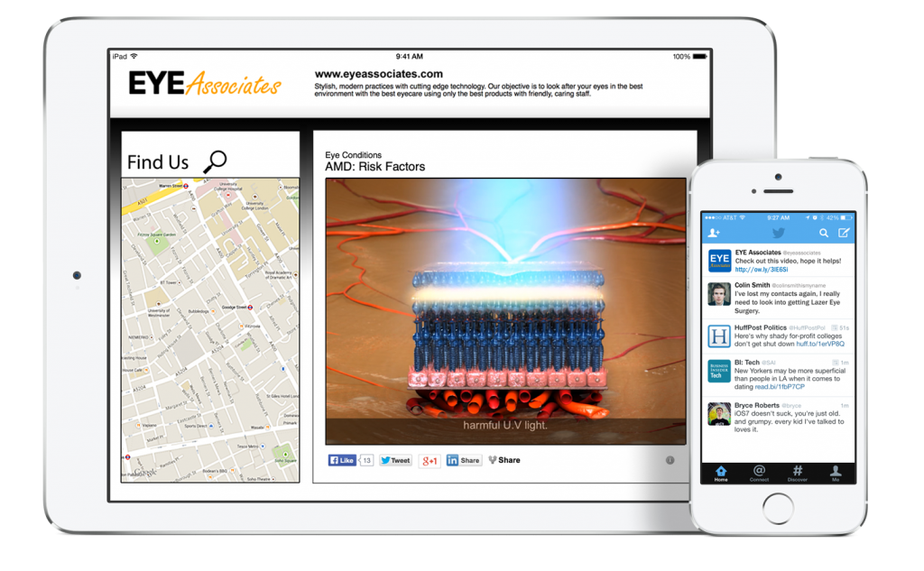Click the harmful U.V light caption on the video

pyautogui.click(x=505, y=425)
